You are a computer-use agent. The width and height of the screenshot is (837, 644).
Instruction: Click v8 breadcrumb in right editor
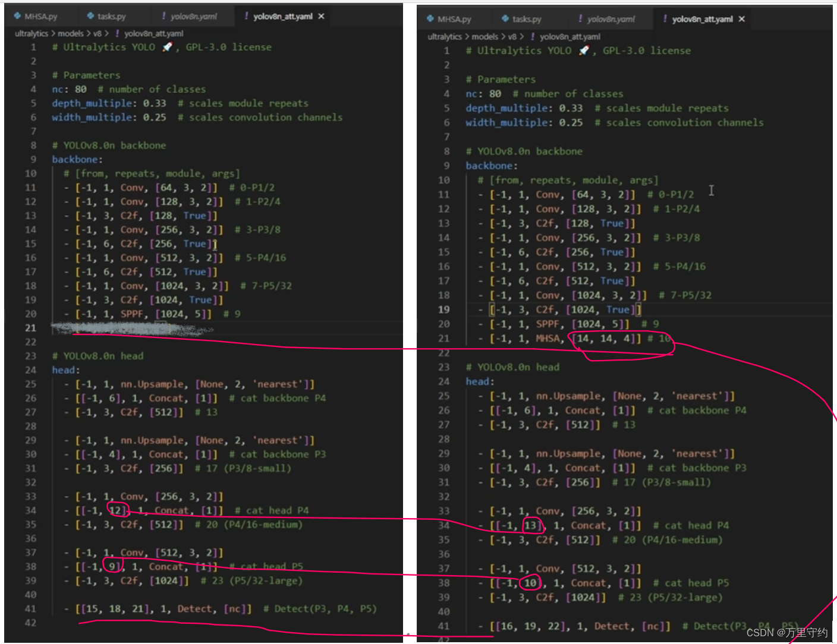[512, 37]
